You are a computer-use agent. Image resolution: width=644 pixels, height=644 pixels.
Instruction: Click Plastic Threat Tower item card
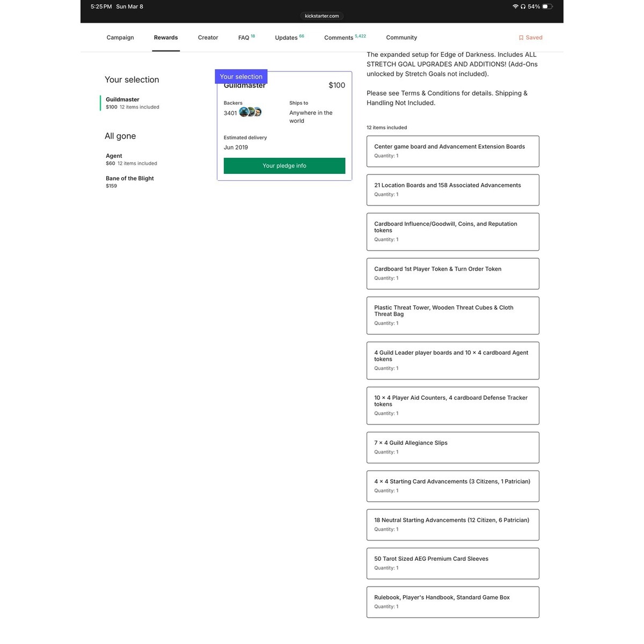(453, 316)
